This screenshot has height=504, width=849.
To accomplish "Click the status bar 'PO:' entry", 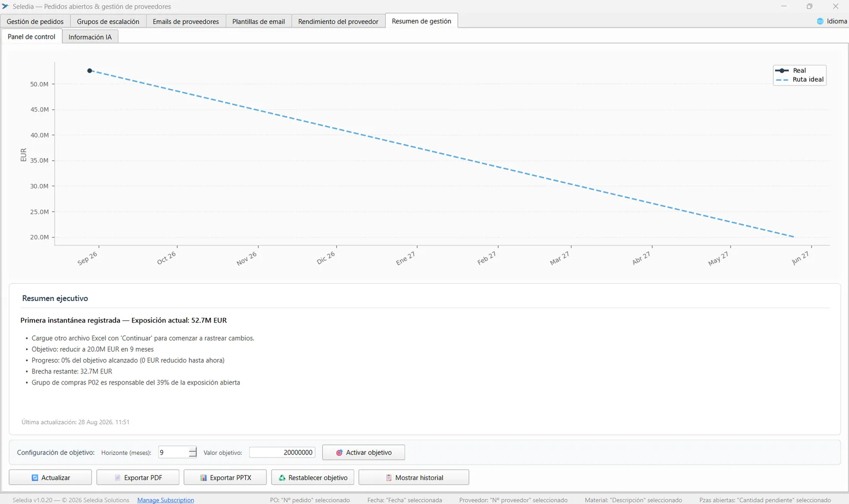I will (x=310, y=500).
